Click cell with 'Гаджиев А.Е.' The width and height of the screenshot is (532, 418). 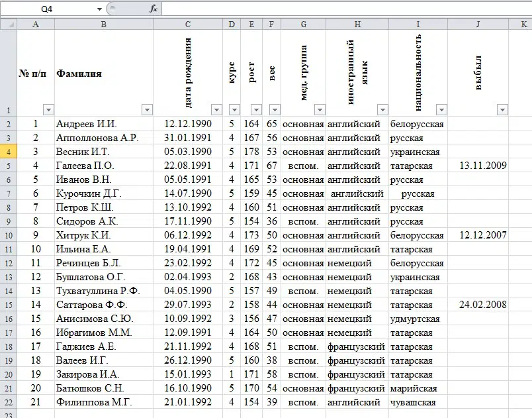104,346
